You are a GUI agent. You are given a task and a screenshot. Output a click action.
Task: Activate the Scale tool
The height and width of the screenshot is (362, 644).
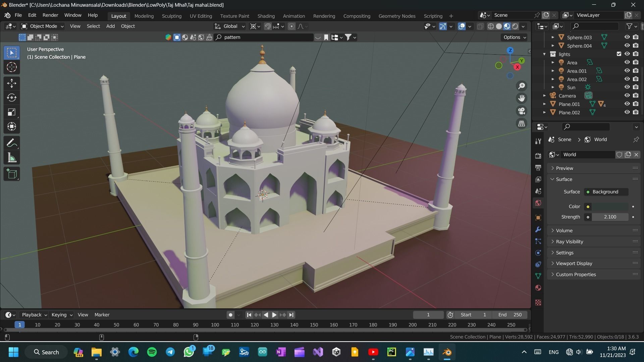coord(12,112)
